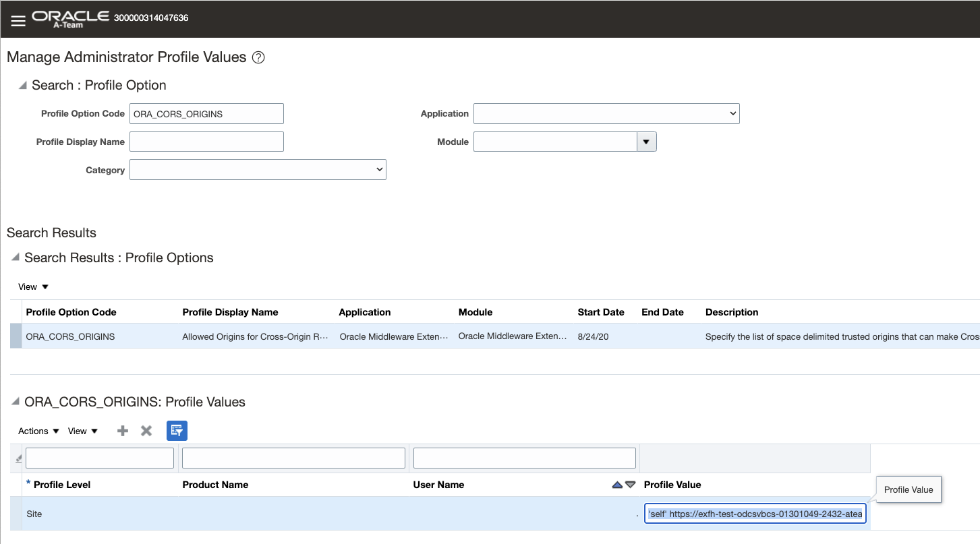Image resolution: width=980 pixels, height=544 pixels.
Task: Click the delete profile value X icon
Action: pos(146,431)
